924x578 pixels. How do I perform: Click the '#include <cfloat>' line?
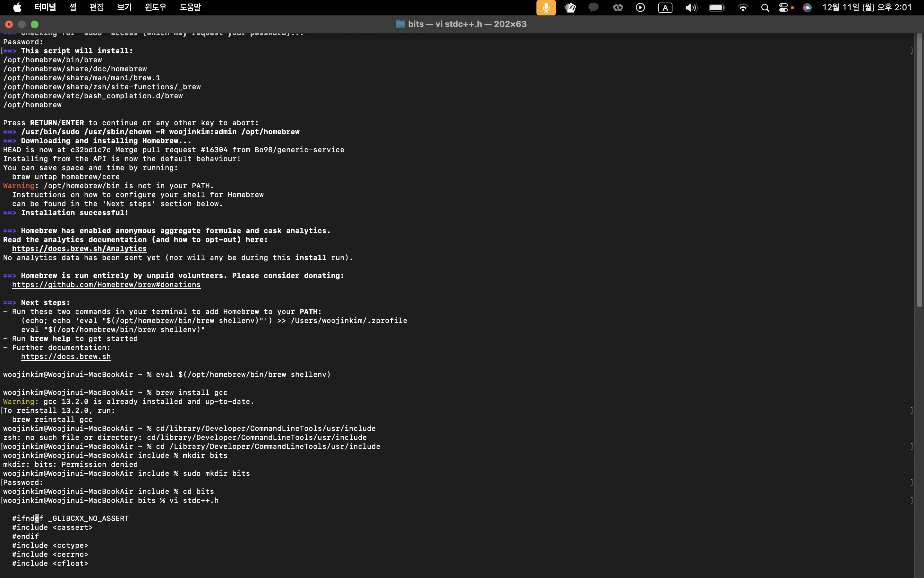tap(50, 563)
